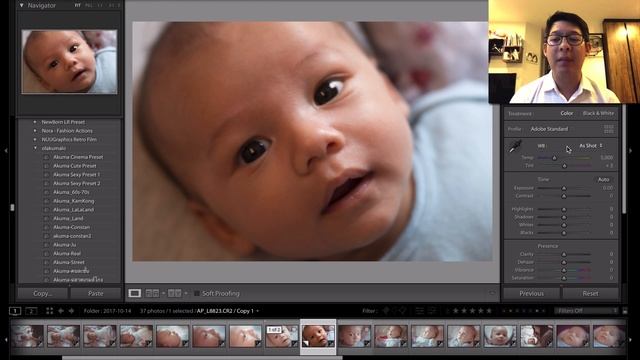Expand Nora - Fashion Actions folder

pos(35,131)
